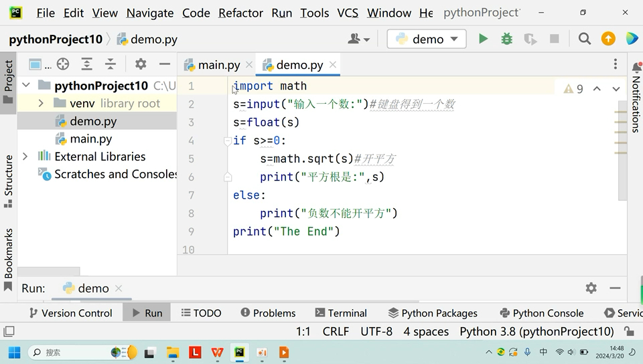
Task: Expand the venv library root folder
Action: [41, 104]
